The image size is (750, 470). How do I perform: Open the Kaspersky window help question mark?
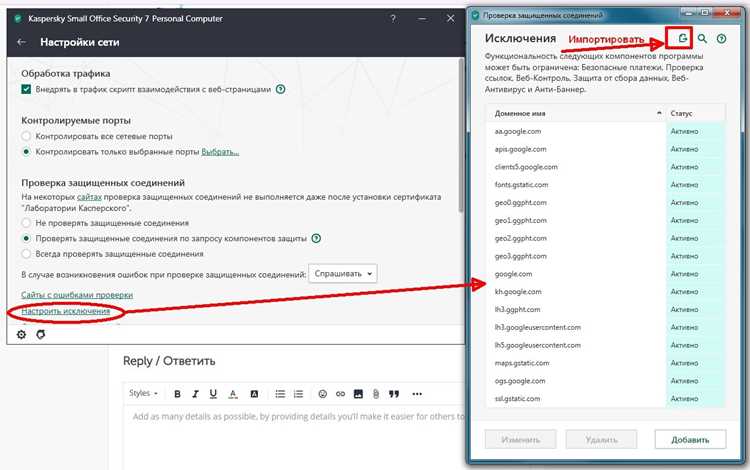pyautogui.click(x=393, y=19)
